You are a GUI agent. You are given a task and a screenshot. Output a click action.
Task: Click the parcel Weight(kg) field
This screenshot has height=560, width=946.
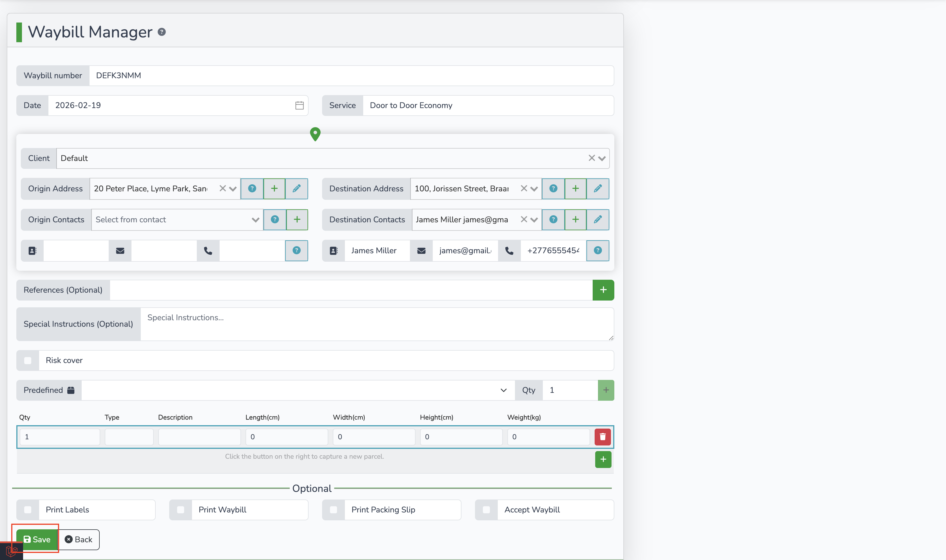click(x=548, y=437)
